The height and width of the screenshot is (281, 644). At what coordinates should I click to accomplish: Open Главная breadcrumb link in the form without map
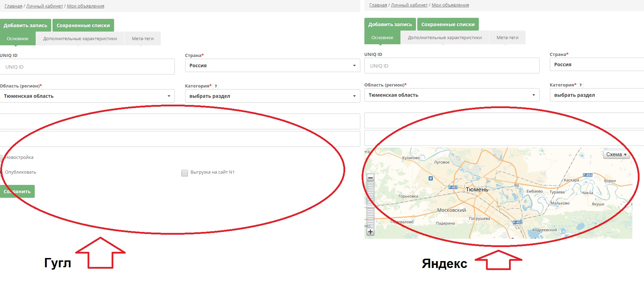13,6
